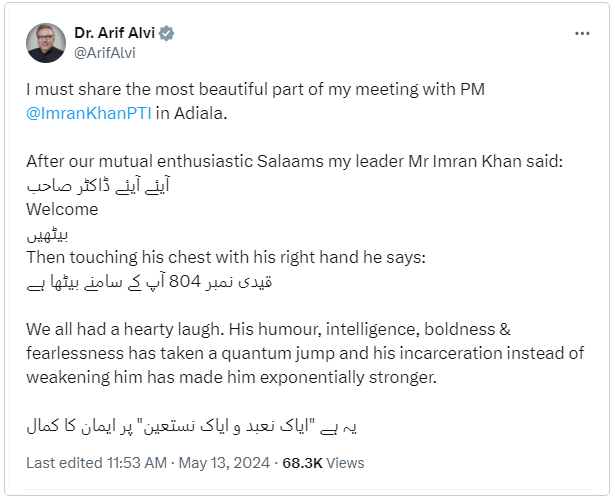Click the display name Dr. Arif Alvi

click(115, 33)
